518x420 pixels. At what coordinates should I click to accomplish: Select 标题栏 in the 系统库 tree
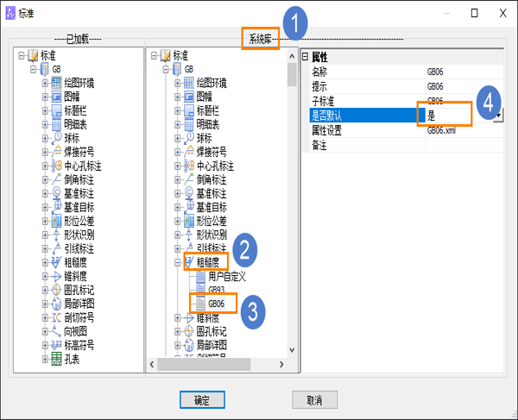coord(208,110)
